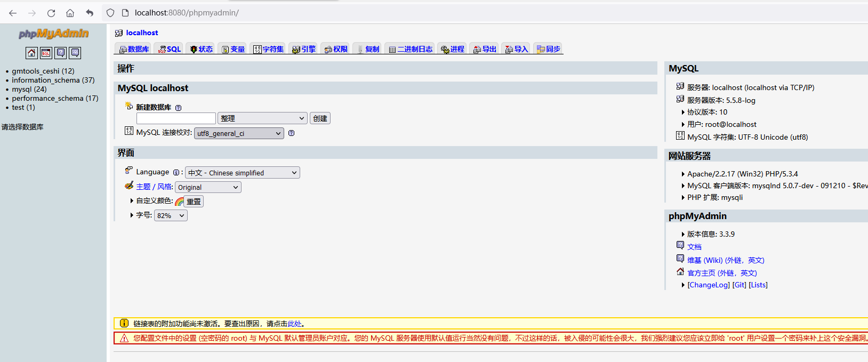This screenshot has width=868, height=362.
Task: Open the [ChangeLog] link
Action: pos(709,285)
